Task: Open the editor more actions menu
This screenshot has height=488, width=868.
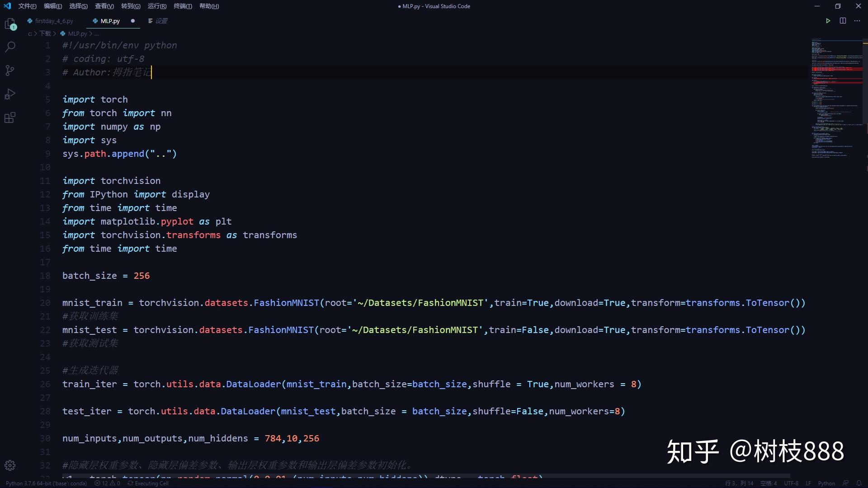Action: 857,21
